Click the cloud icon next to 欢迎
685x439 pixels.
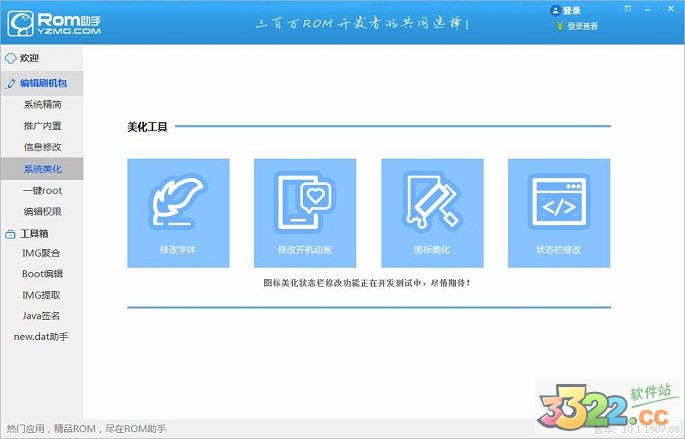coord(10,59)
